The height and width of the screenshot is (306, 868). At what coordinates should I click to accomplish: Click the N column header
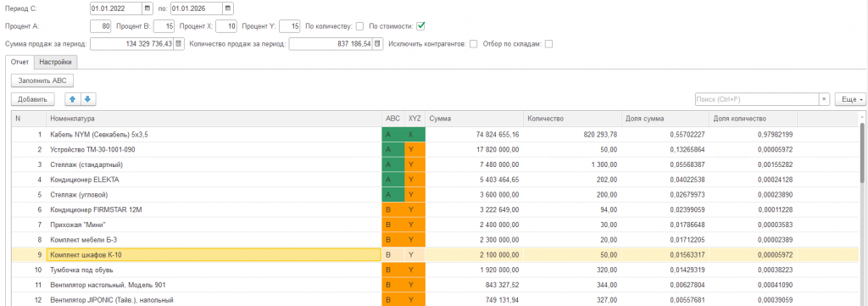point(29,119)
